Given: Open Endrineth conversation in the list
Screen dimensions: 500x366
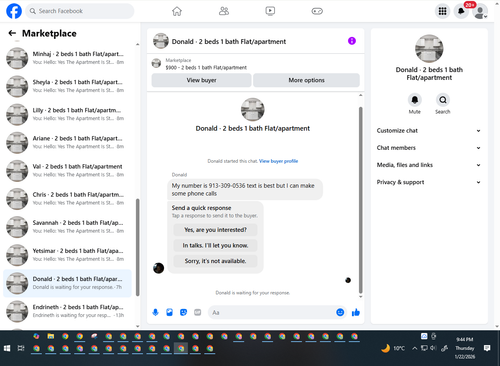Looking at the screenshot, I should [x=67, y=311].
